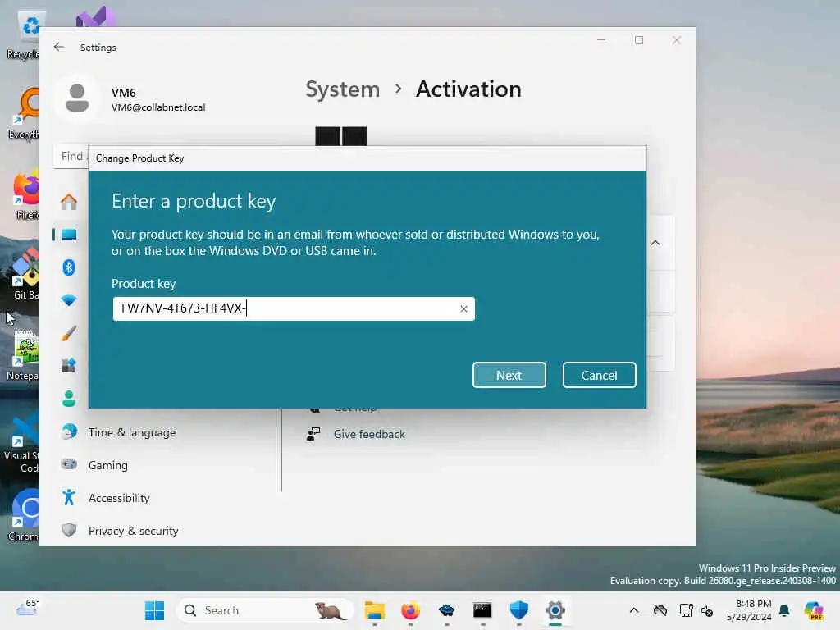Open Accounts icon in Settings sidebar
The height and width of the screenshot is (630, 840).
tap(69, 399)
